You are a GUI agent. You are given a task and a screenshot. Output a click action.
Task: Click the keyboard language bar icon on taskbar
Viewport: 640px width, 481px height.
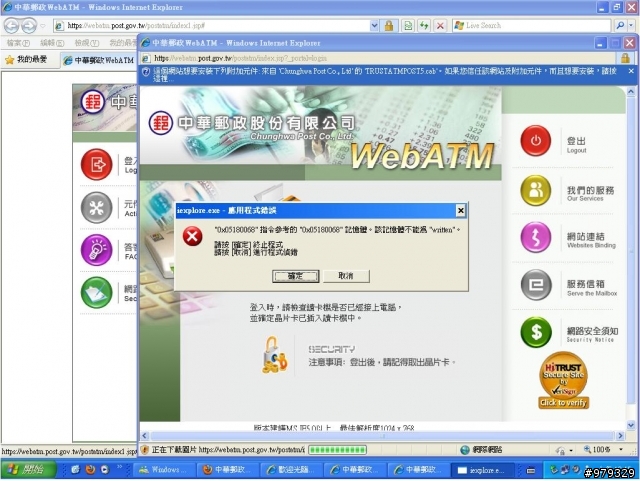[531, 470]
